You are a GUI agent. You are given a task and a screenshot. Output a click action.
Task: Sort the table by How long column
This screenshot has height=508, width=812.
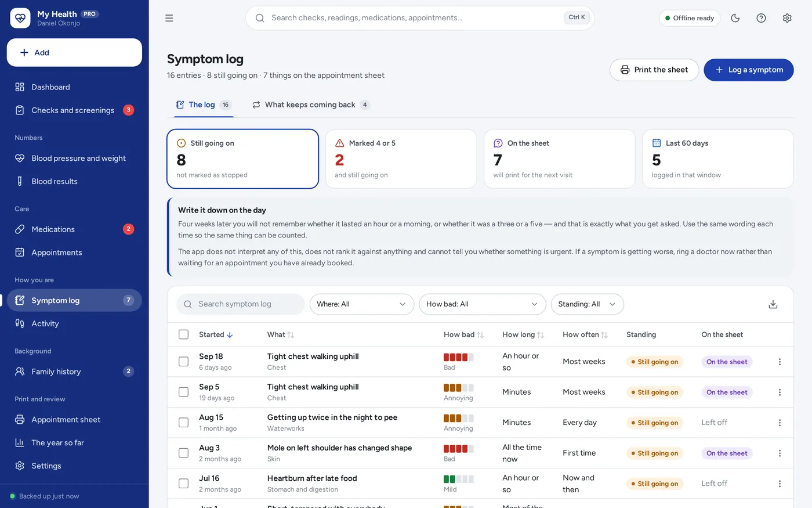tap(523, 334)
